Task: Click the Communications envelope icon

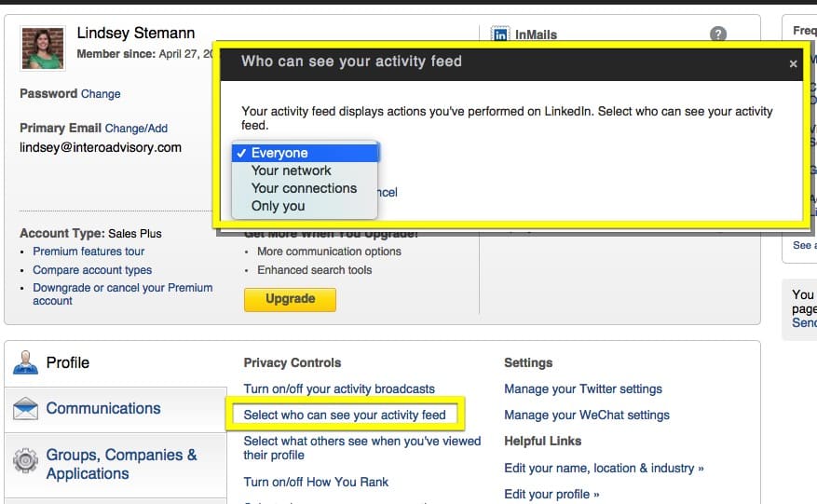Action: click(25, 409)
